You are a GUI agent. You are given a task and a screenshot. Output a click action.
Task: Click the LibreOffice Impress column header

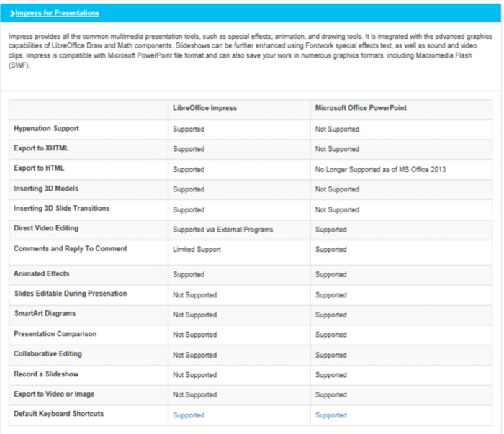[x=204, y=108]
